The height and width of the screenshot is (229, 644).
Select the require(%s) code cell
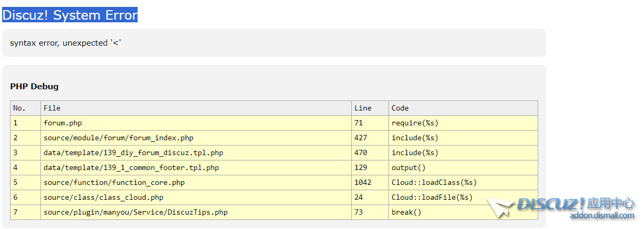coord(463,123)
